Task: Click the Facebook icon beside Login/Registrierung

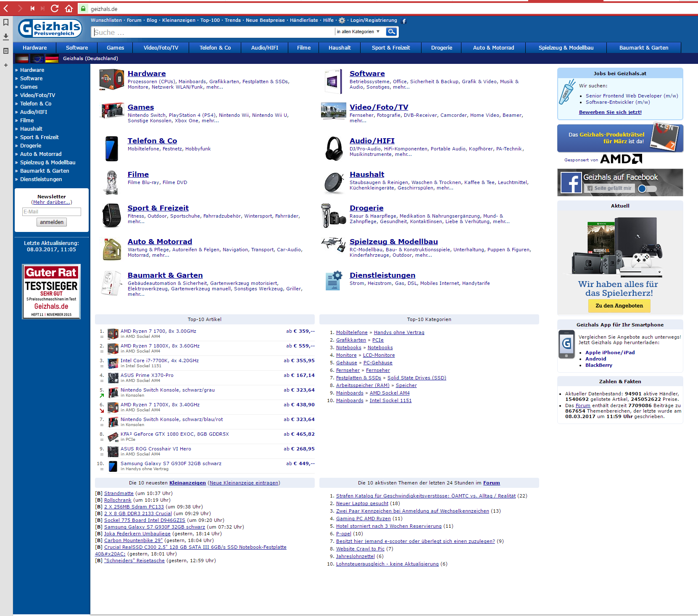Action: coord(404,21)
